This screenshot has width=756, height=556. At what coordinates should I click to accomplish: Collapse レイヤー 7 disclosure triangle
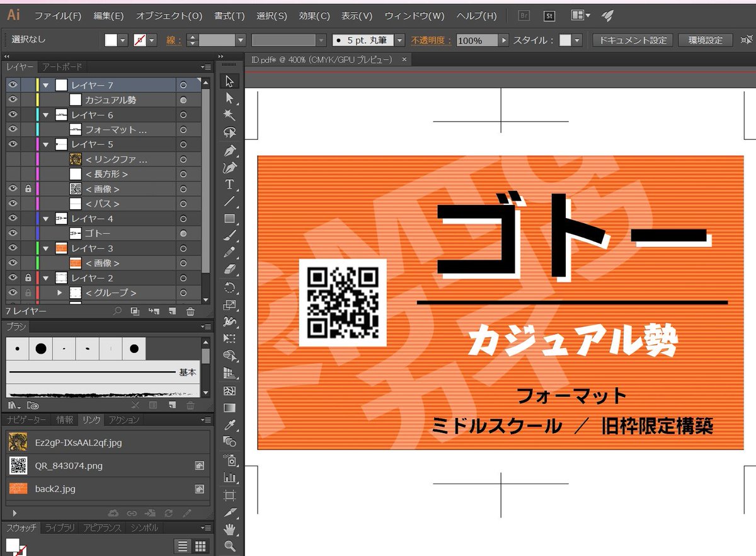coord(46,85)
